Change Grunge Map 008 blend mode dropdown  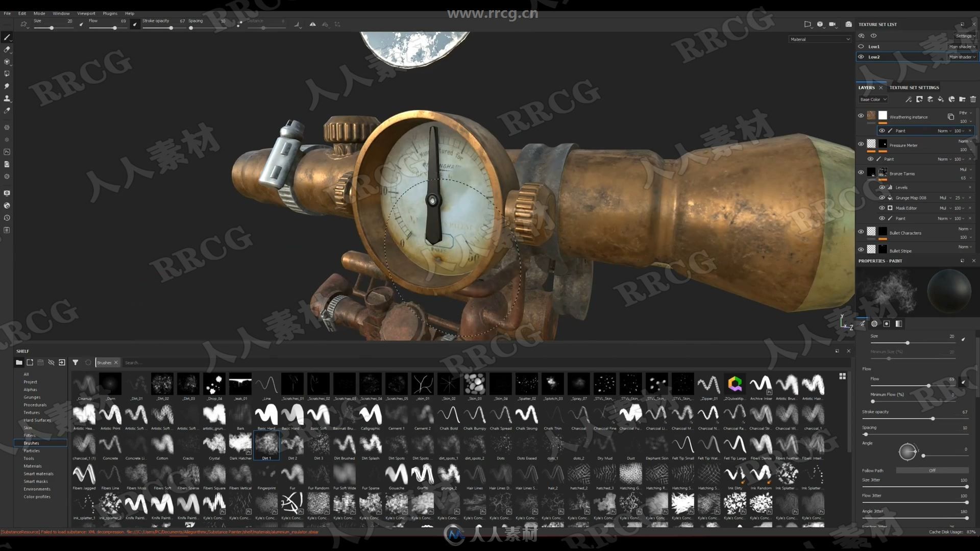[x=945, y=197]
